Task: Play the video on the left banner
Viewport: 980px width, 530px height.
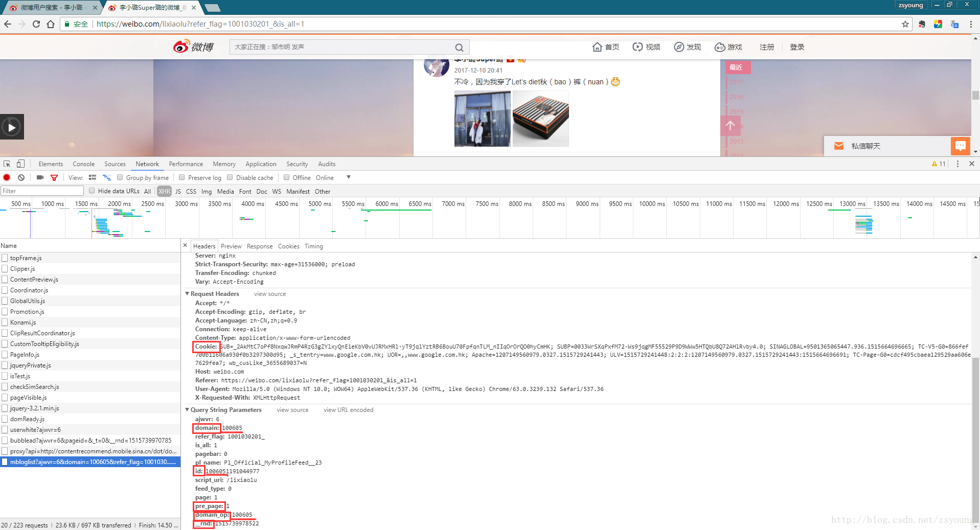Action: click(x=12, y=127)
